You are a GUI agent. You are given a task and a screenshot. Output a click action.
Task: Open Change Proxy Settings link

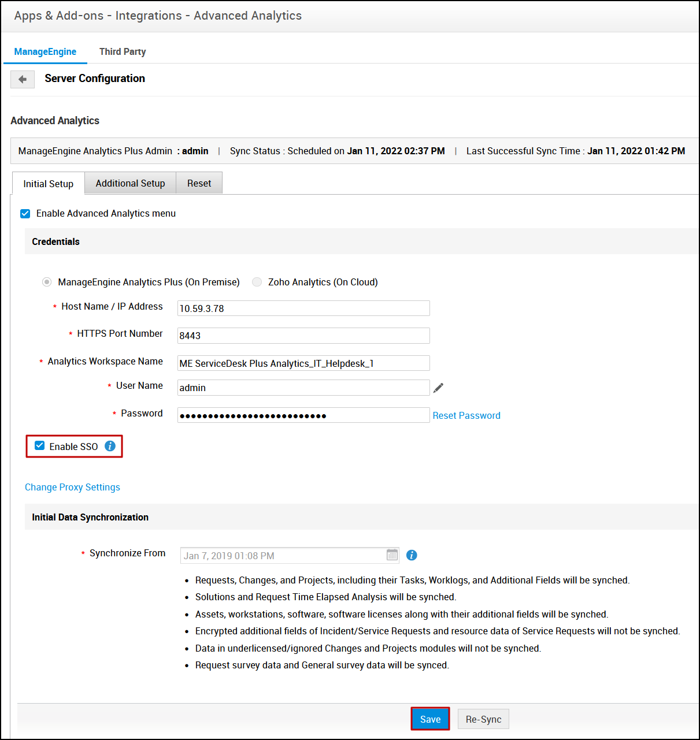(x=72, y=487)
